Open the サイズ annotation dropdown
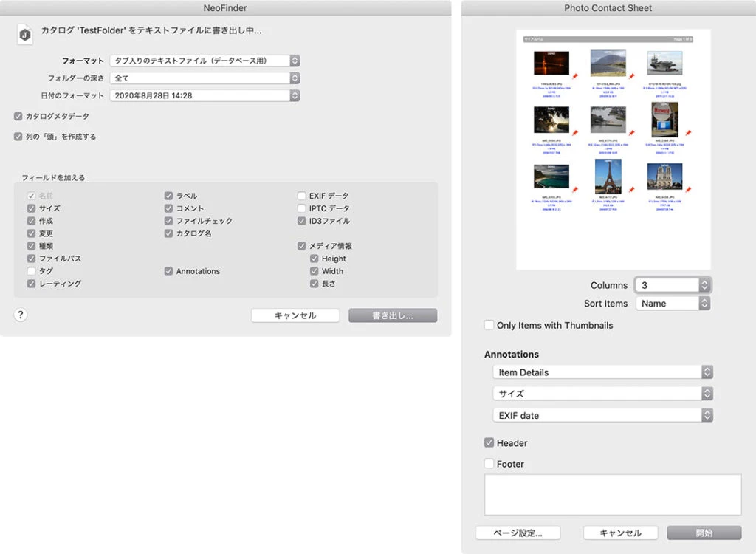The image size is (756, 554). [602, 393]
